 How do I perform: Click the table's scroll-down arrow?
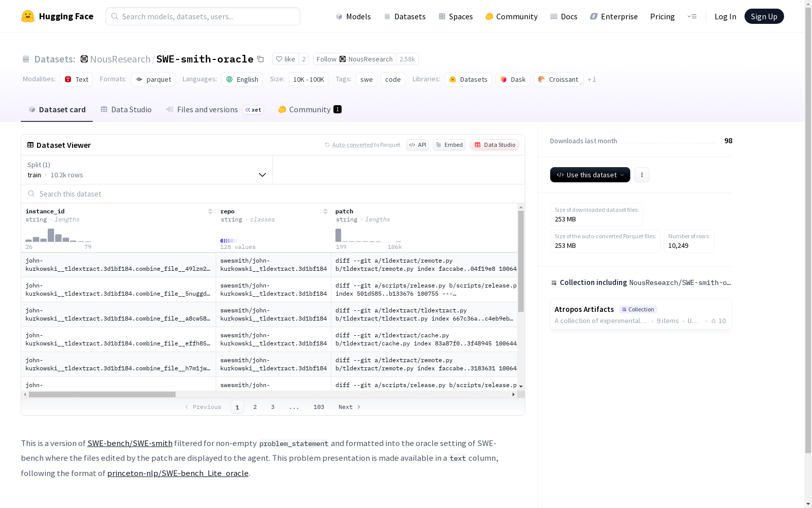tap(521, 387)
